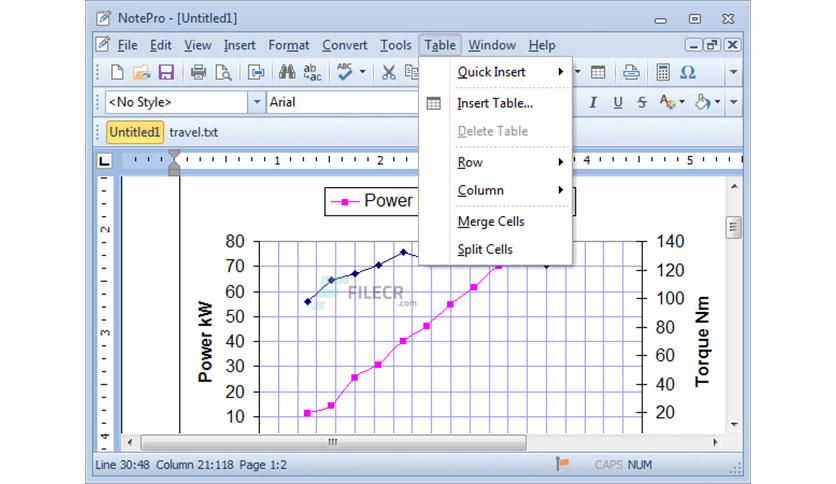The width and height of the screenshot is (836, 484).
Task: Expand the Row submenu
Action: (510, 162)
